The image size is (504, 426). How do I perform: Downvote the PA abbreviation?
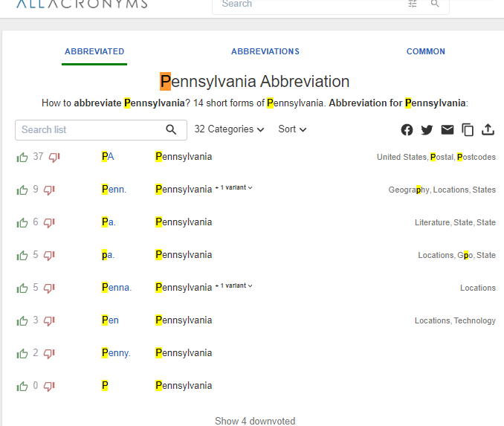(x=54, y=158)
